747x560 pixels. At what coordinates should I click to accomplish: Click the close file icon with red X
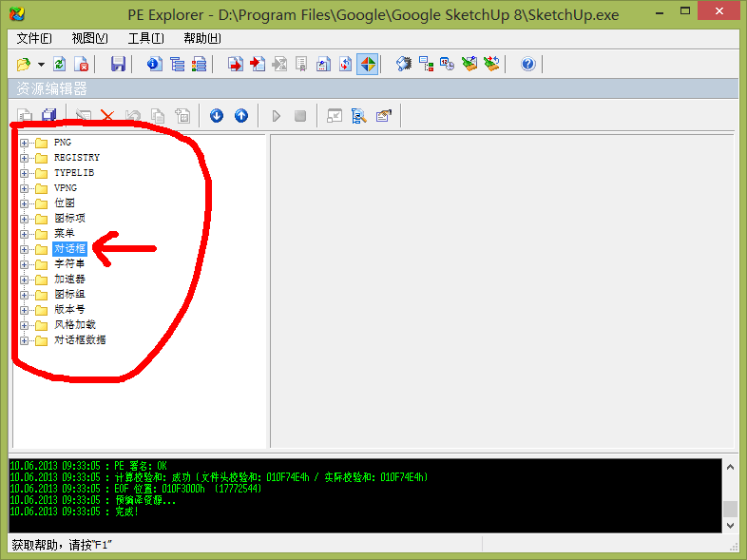[x=82, y=64]
